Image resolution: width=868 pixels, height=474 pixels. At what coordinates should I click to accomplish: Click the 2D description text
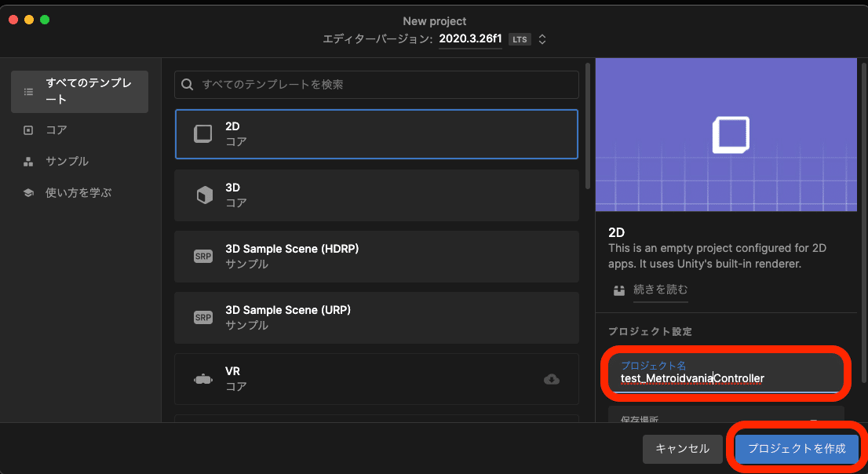(x=717, y=256)
